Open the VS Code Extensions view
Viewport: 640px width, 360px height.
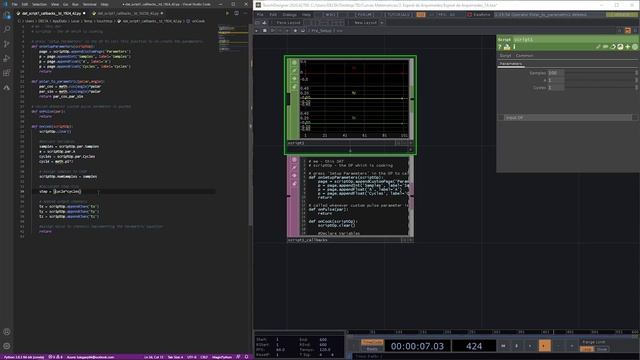pos(7,73)
